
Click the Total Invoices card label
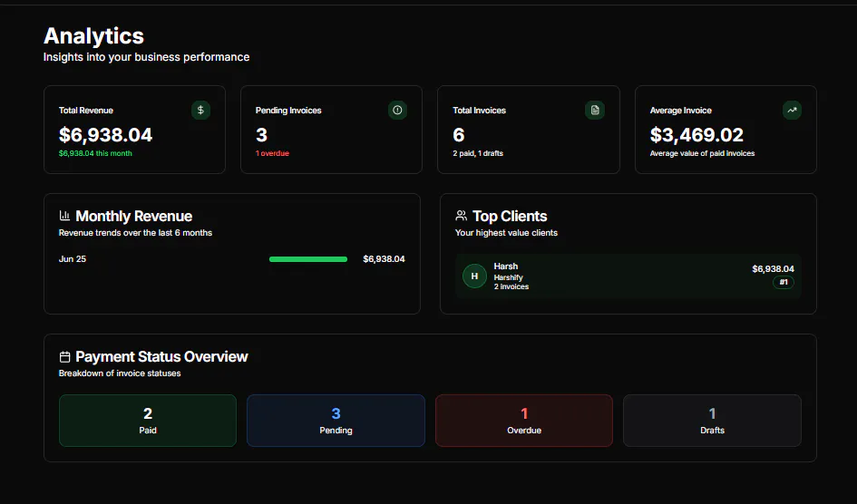coord(479,111)
